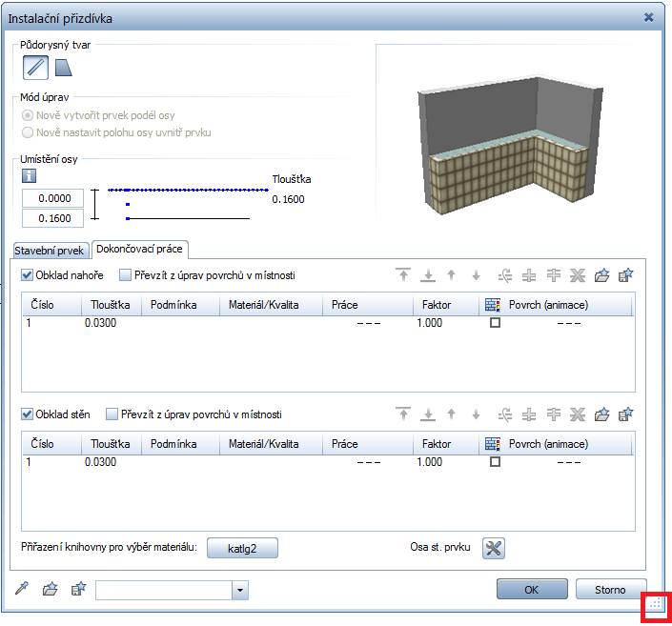Click the save favorite icon at bottom left
The width and height of the screenshot is (672, 626).
coord(78,589)
